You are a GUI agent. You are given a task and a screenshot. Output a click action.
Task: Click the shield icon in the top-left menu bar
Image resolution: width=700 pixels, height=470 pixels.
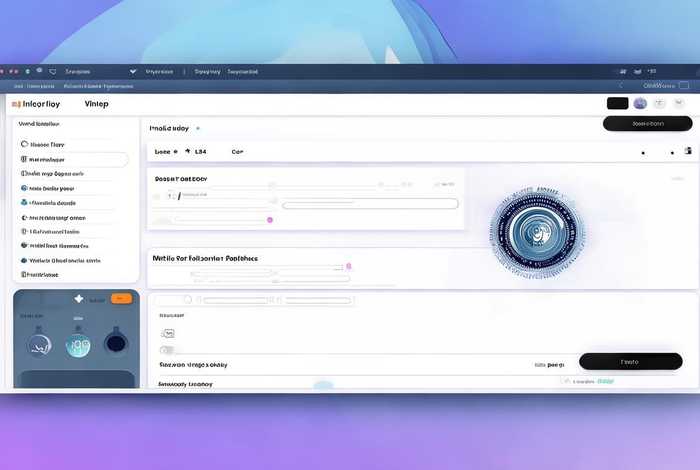(x=54, y=72)
